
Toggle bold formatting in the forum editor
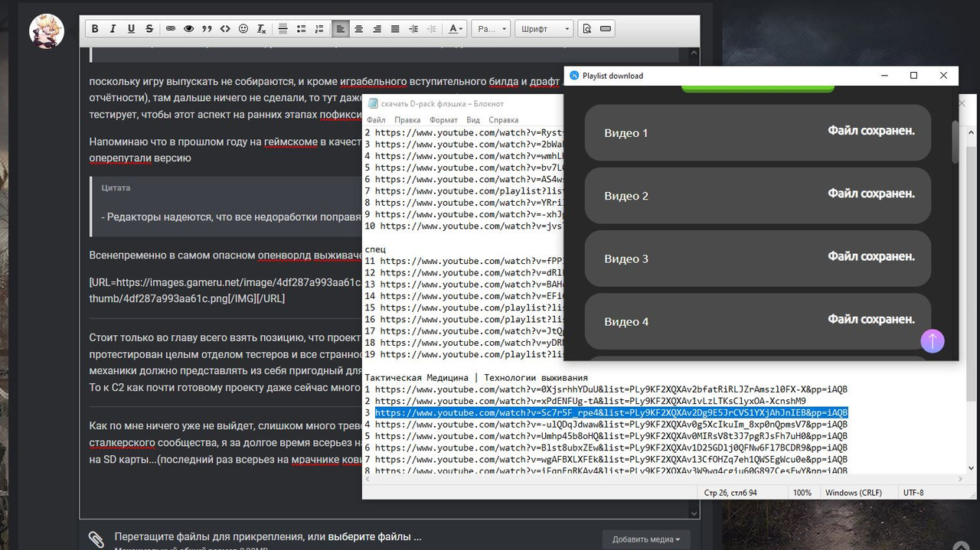95,29
